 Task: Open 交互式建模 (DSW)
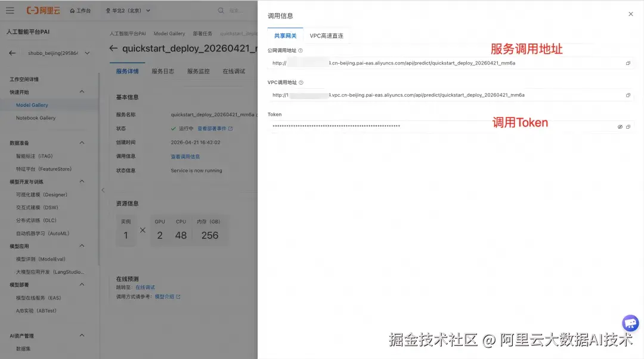coord(37,208)
